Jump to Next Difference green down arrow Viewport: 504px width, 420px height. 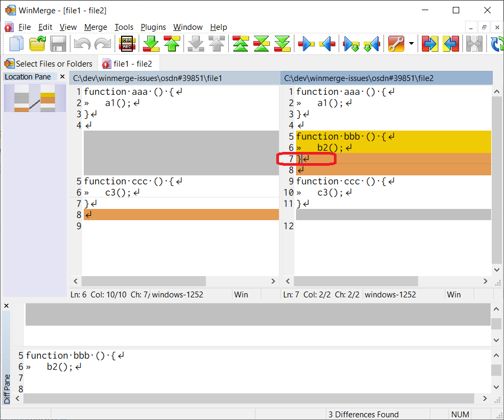coord(151,44)
